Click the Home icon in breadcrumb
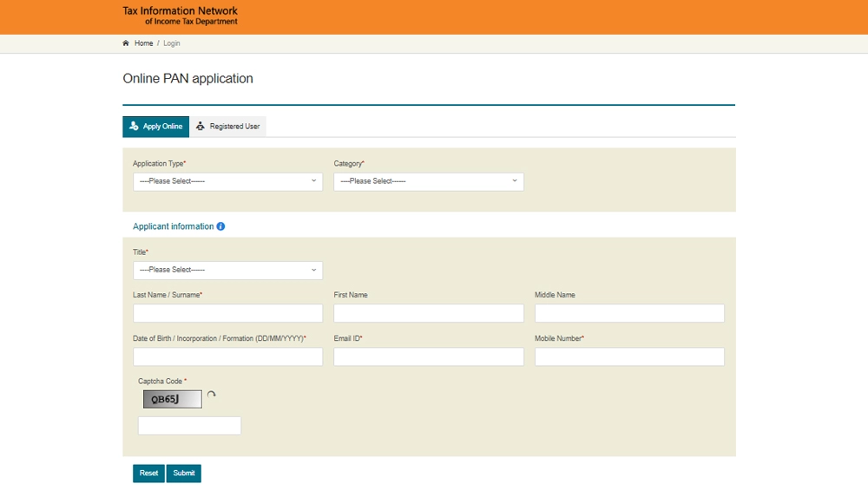The width and height of the screenshot is (868, 490). pos(126,43)
